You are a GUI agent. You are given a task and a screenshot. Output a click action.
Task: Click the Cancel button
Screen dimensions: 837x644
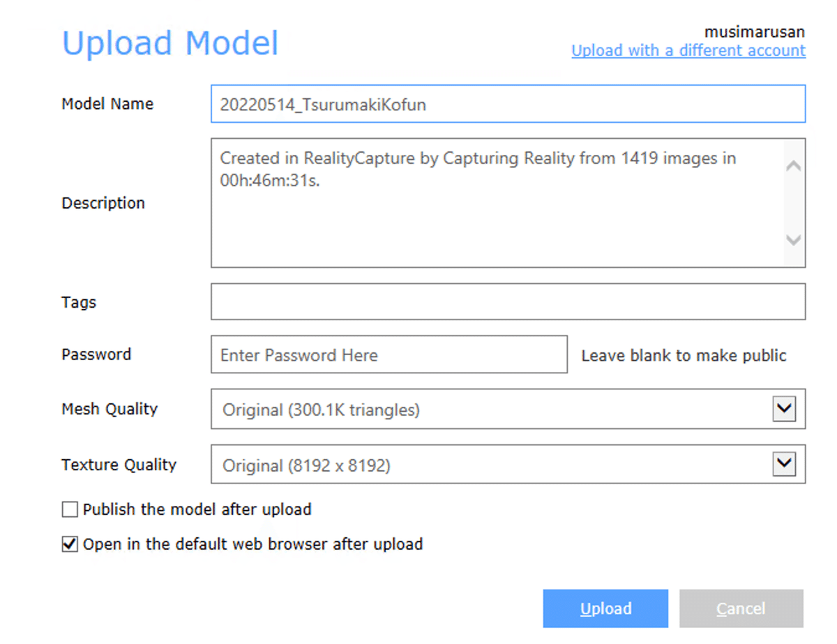pyautogui.click(x=741, y=608)
